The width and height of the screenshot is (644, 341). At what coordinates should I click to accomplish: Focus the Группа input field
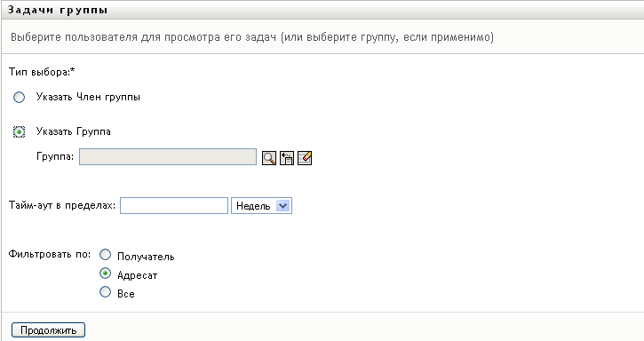168,157
